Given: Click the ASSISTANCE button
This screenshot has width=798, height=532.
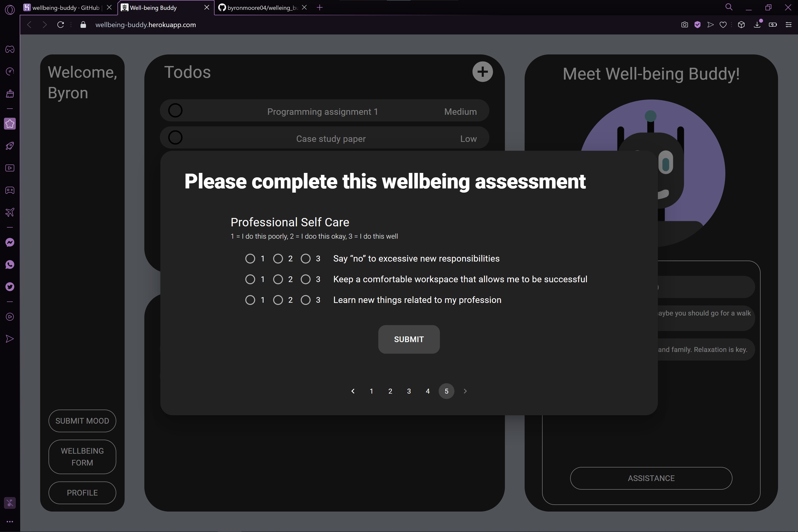Looking at the screenshot, I should point(651,478).
